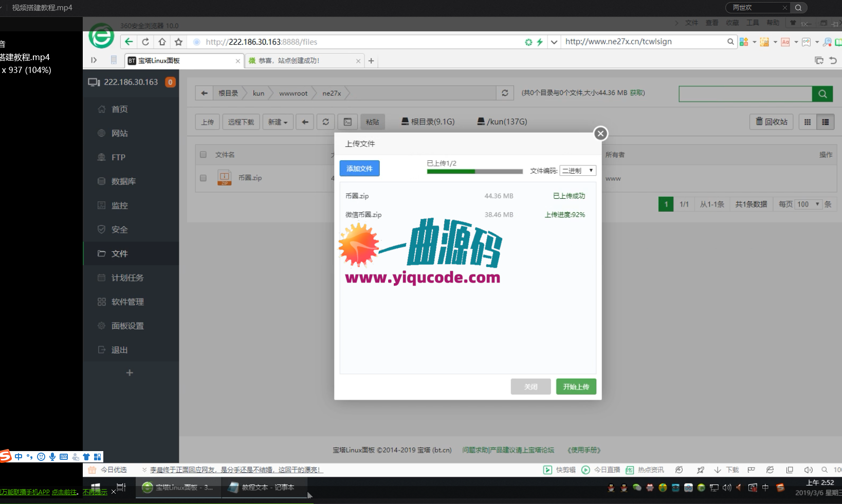Viewport: 842px width, 504px height.
Task: Click the orange 0 notification badge
Action: tap(170, 82)
